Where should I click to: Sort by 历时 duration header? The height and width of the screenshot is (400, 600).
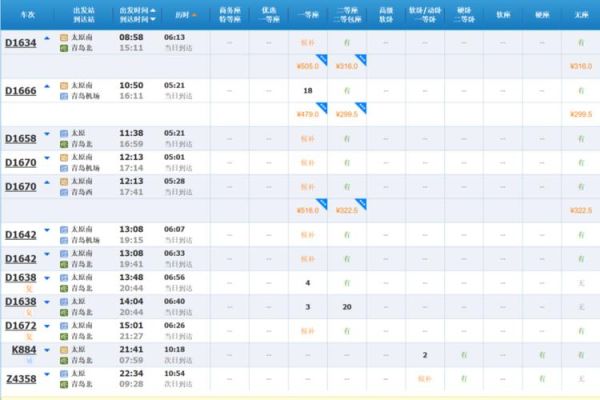[x=186, y=15]
